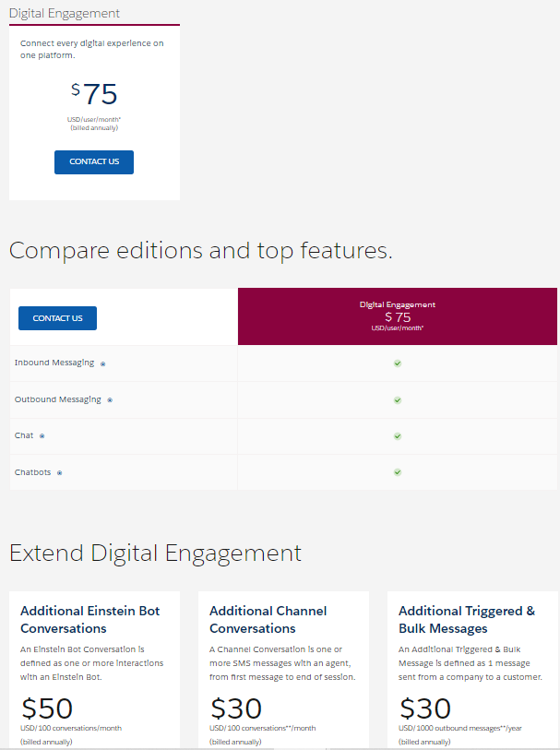Click the Inbound Messaging feature label
Screen dimensions: 560x750
click(x=54, y=363)
